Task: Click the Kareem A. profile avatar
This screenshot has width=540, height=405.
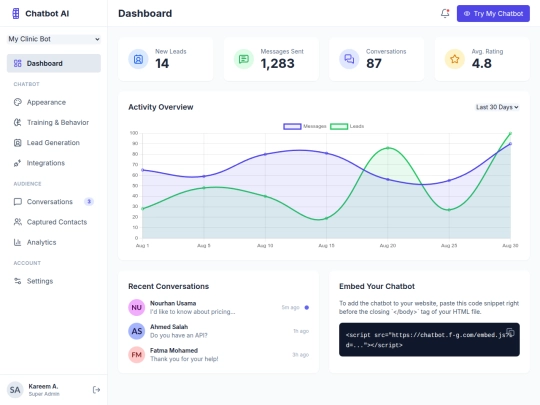Action: [x=15, y=390]
